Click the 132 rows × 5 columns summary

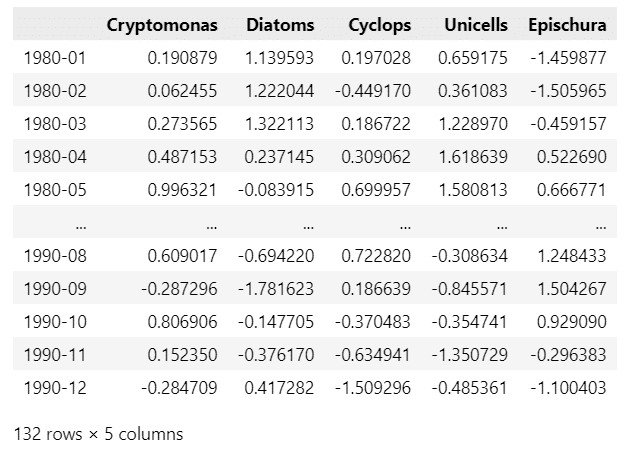(x=99, y=434)
